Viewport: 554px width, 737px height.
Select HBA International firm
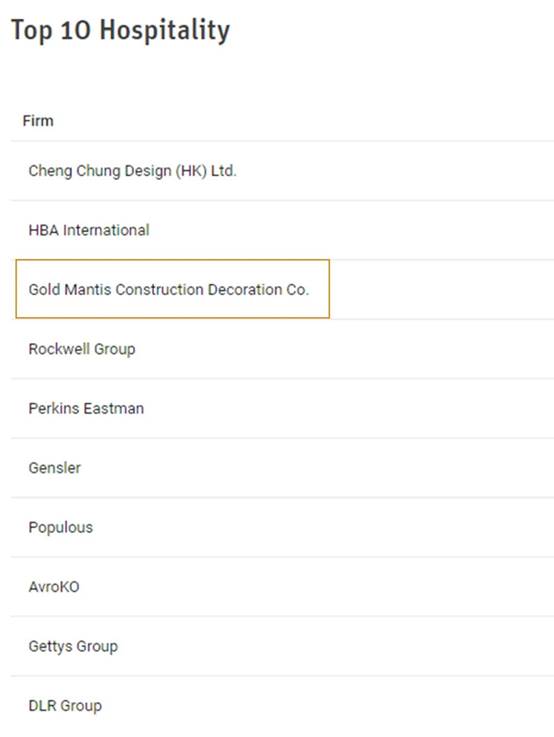pyautogui.click(x=89, y=230)
